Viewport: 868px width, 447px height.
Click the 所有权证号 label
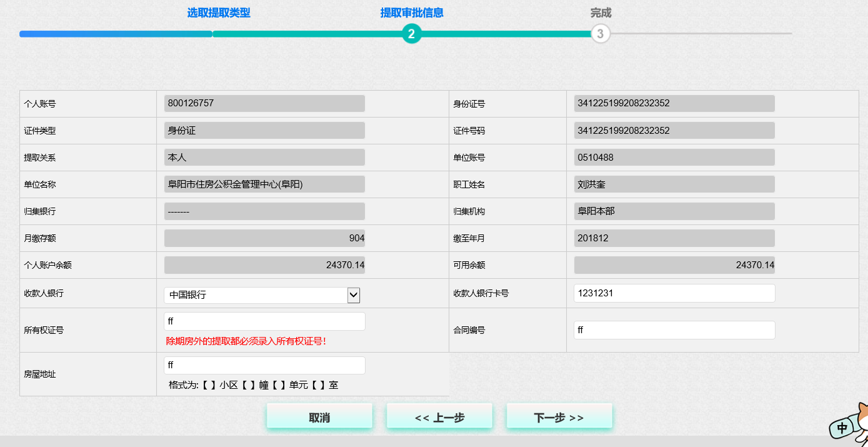(44, 330)
